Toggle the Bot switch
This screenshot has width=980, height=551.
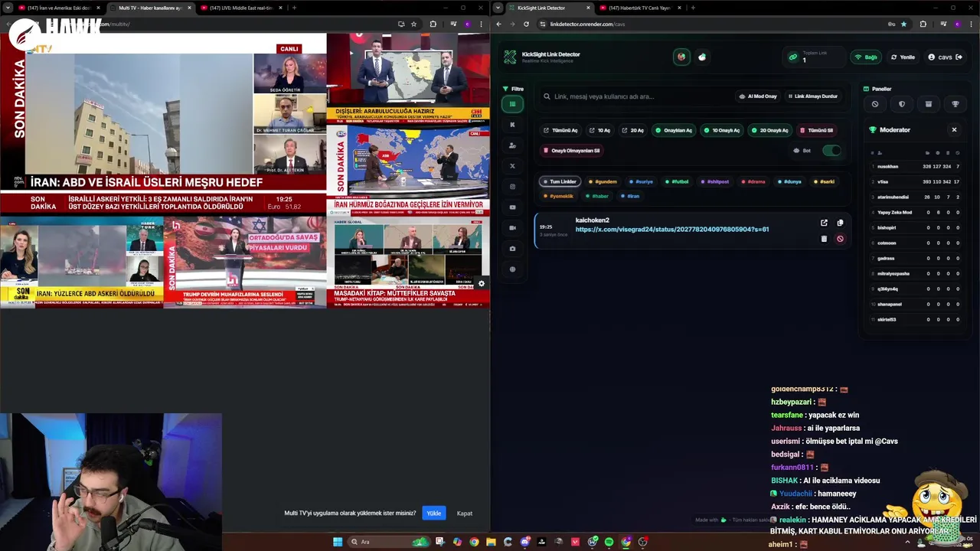(x=831, y=151)
